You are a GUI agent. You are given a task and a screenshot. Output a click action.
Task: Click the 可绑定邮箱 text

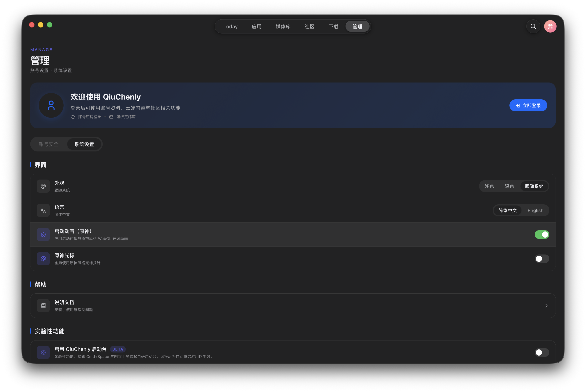pyautogui.click(x=126, y=117)
